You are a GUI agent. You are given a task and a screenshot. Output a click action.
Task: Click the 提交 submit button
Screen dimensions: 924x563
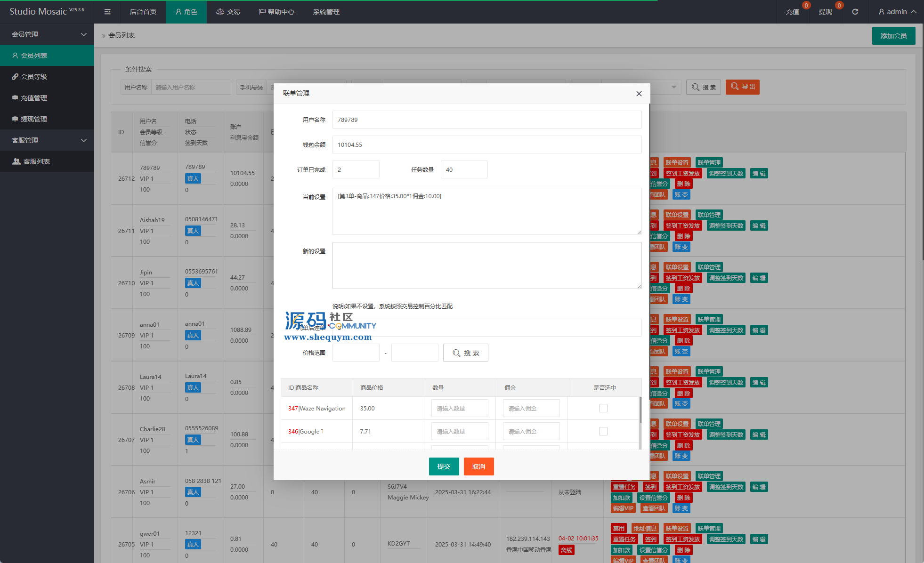(x=444, y=466)
